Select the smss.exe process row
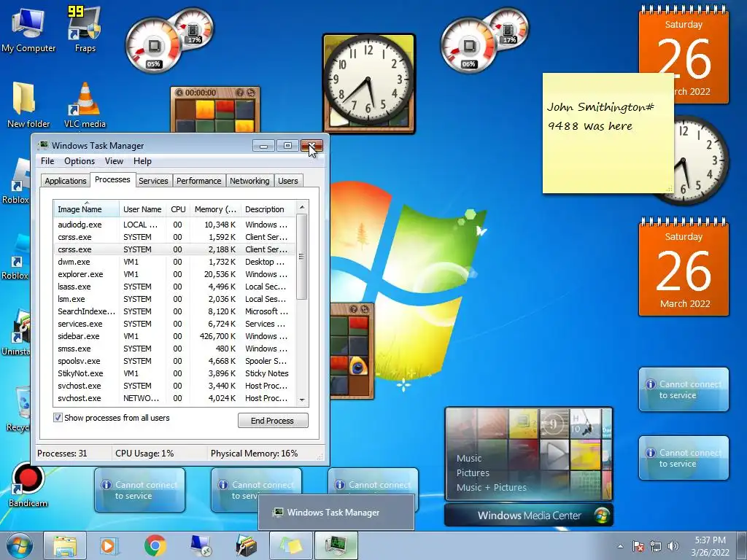This screenshot has width=747, height=560. (x=174, y=348)
